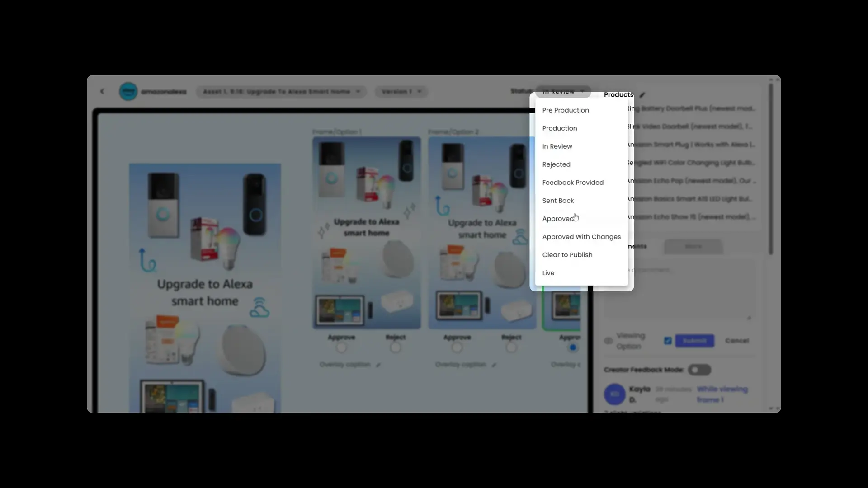Click the eye icon next to Viewing Option
Screen dimensions: 868x488
(608, 341)
